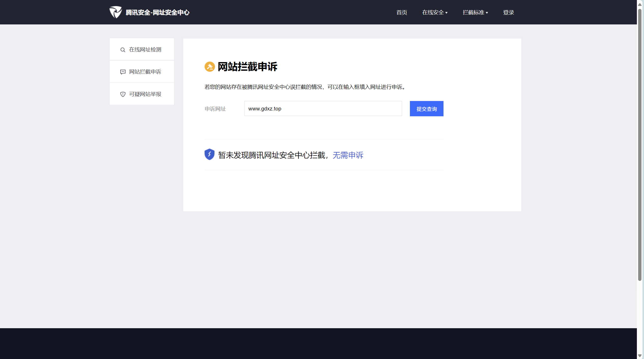Viewport: 644px width, 359px height.
Task: Click the Tencent Security shield logo
Action: [116, 12]
